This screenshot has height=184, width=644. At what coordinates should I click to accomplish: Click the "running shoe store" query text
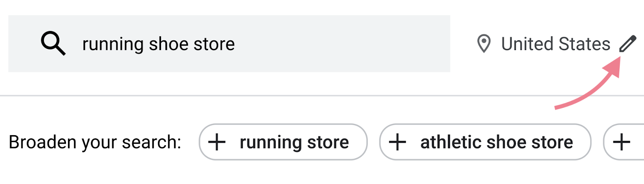point(159,44)
